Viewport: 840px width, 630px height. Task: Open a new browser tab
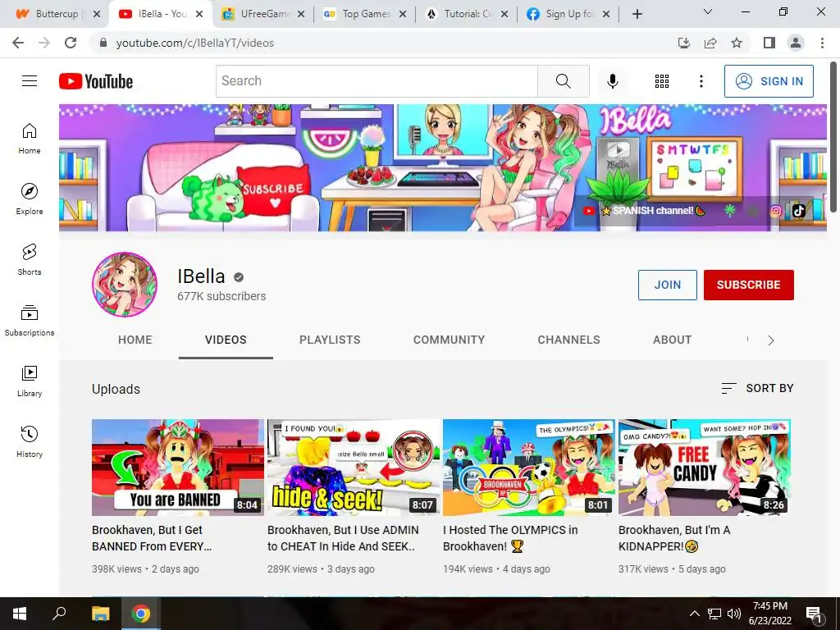pos(637,14)
